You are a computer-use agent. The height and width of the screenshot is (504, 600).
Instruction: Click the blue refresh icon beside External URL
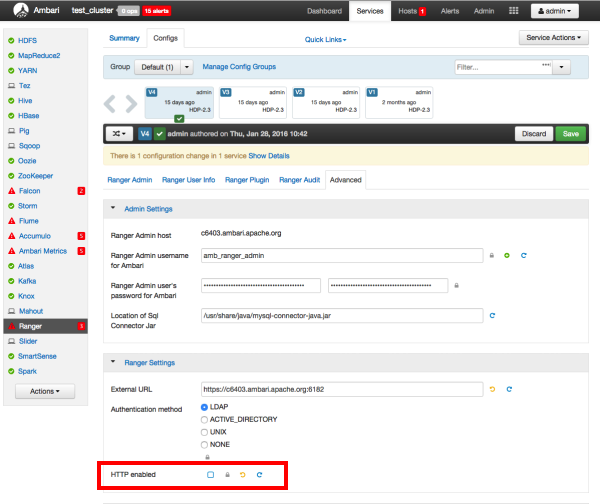click(x=509, y=388)
